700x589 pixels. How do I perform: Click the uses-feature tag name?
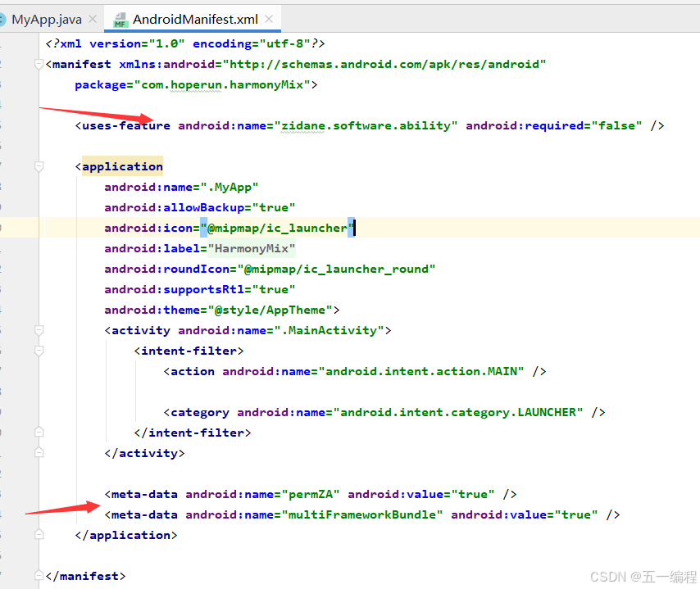126,126
